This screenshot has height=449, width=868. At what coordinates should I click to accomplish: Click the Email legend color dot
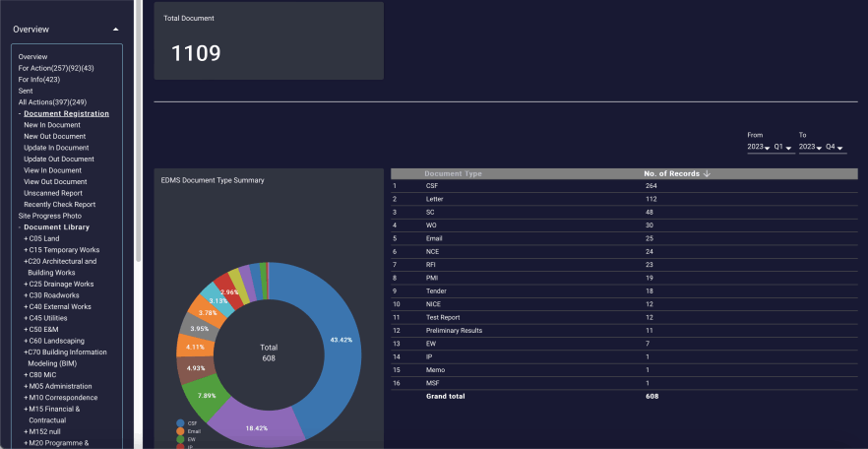180,430
